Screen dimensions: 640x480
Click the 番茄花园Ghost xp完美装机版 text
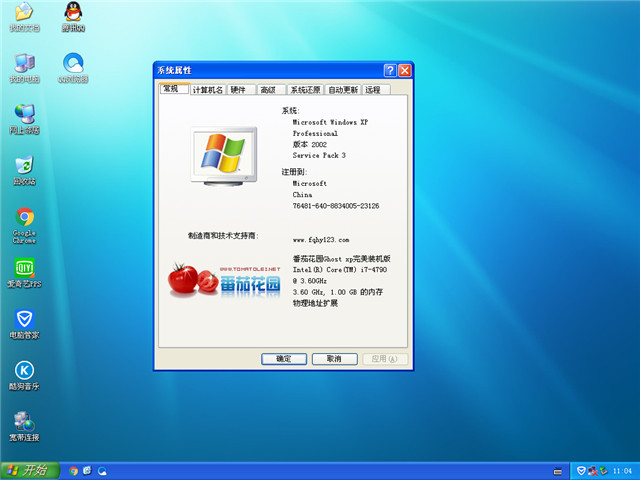342,258
